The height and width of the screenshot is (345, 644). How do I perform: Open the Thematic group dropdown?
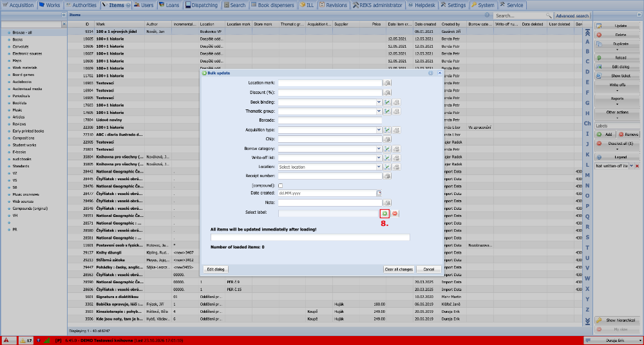pyautogui.click(x=379, y=111)
